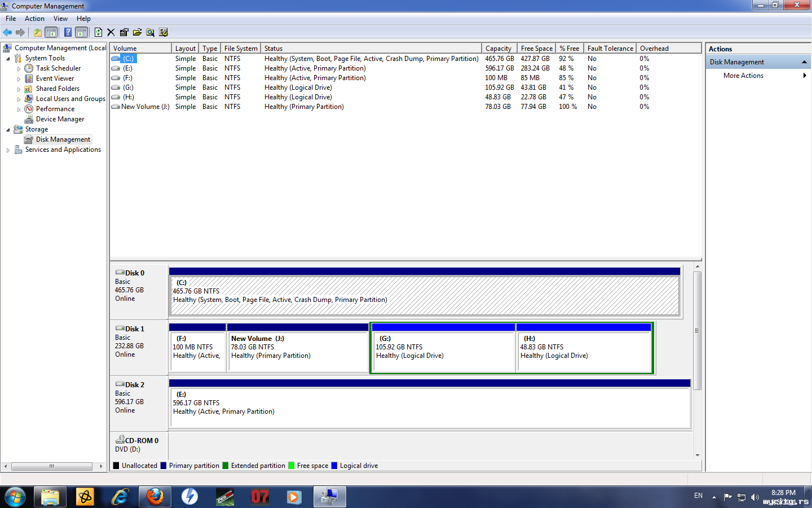Image resolution: width=812 pixels, height=508 pixels.
Task: Collapse the System Tools tree node
Action: click(8, 59)
